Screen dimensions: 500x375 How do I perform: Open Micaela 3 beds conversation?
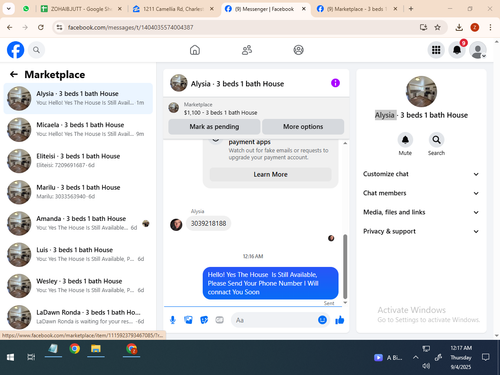click(x=78, y=129)
